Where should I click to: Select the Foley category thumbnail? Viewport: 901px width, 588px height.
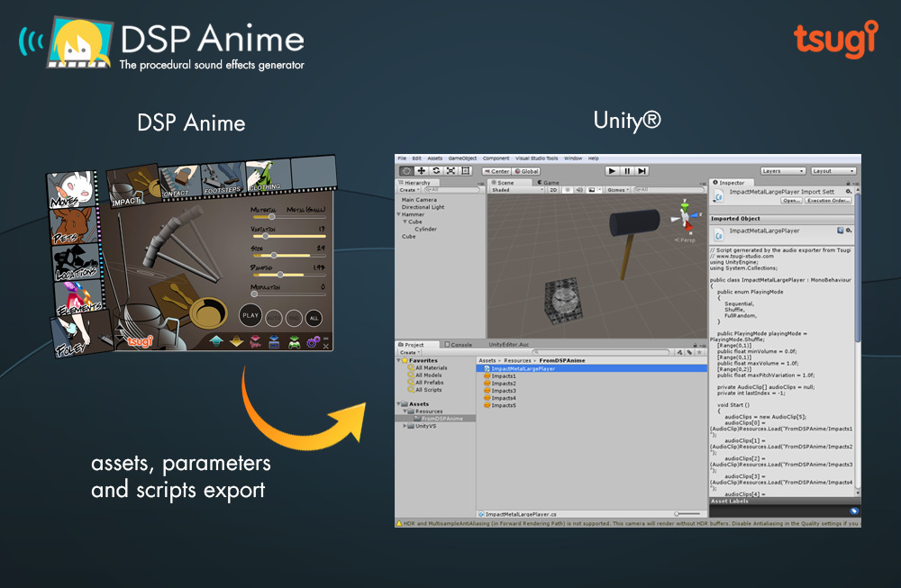[x=80, y=336]
